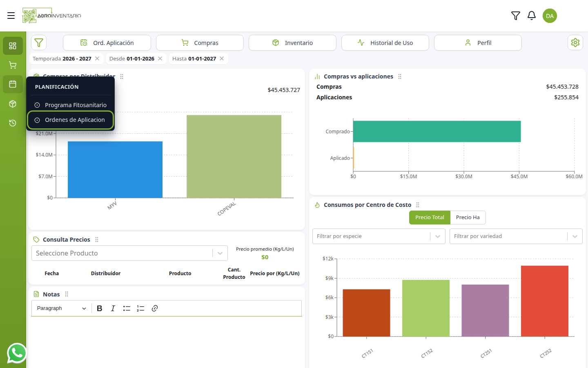Open dashboard settings gear
The height and width of the screenshot is (368, 588).
[575, 43]
